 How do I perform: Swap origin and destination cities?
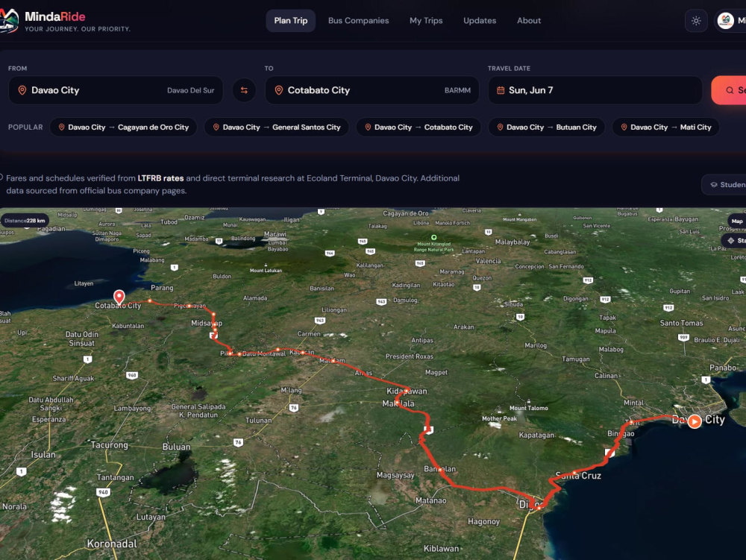click(x=244, y=90)
